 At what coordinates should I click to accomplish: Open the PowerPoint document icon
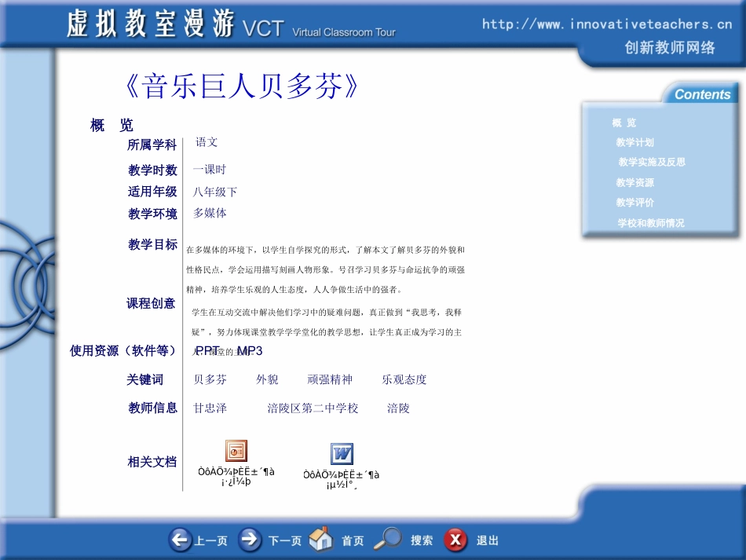tap(236, 451)
